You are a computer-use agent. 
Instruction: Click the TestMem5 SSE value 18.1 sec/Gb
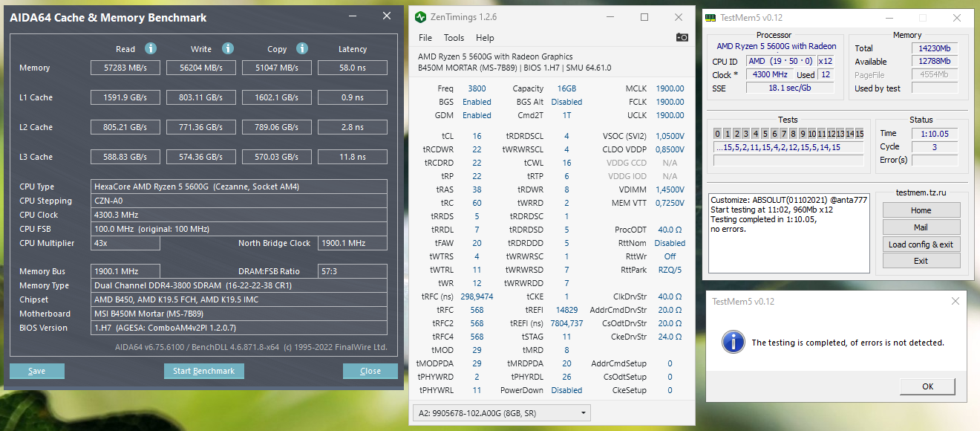coord(789,88)
